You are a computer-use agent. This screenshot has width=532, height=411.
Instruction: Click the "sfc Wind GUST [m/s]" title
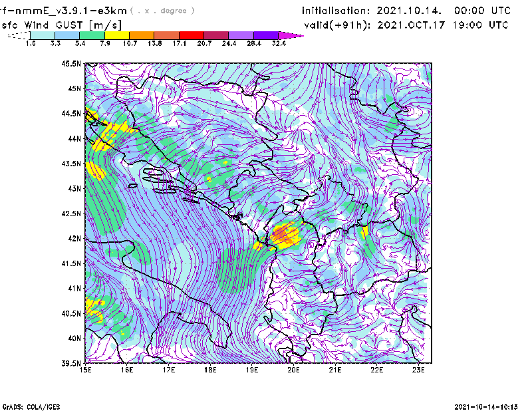tap(61, 25)
